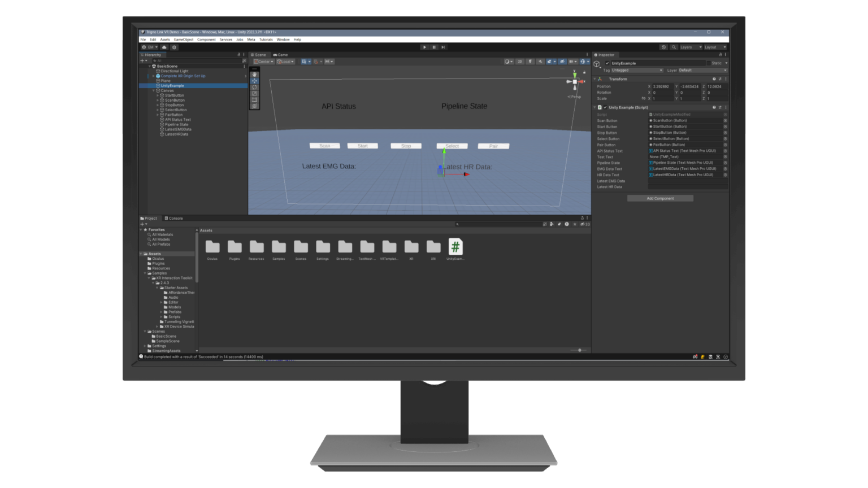Image resolution: width=868 pixels, height=488 pixels.
Task: Click the Transform component gear/help icon in Inspector
Action: (x=715, y=79)
